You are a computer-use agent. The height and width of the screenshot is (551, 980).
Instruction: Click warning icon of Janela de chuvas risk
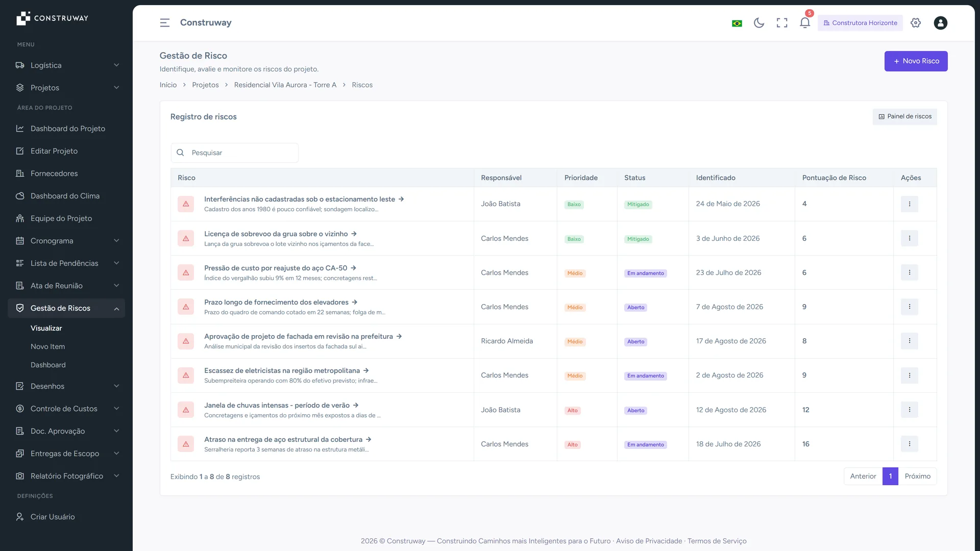tap(186, 410)
